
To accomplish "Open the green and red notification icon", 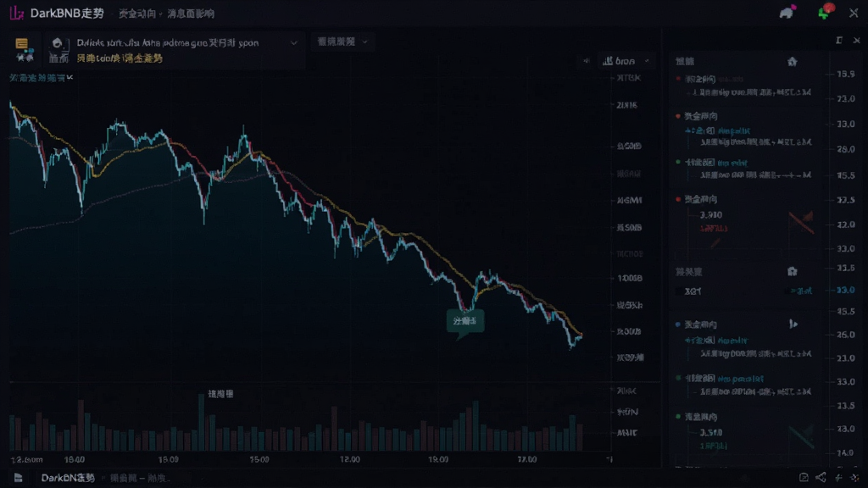I will (x=826, y=11).
